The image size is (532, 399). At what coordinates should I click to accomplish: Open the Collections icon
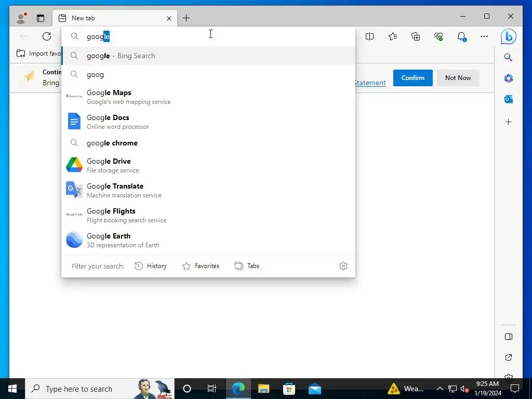(416, 36)
